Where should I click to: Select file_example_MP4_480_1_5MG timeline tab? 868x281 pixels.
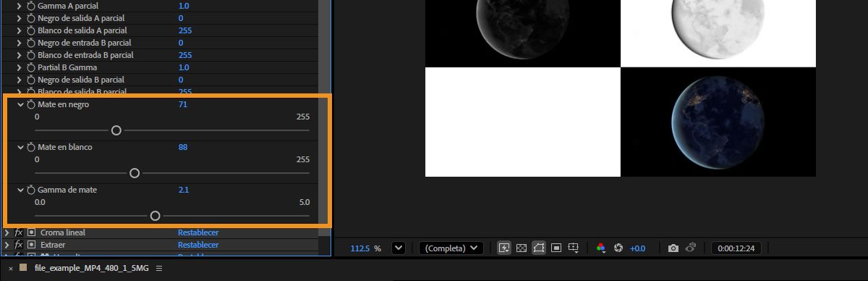click(91, 268)
